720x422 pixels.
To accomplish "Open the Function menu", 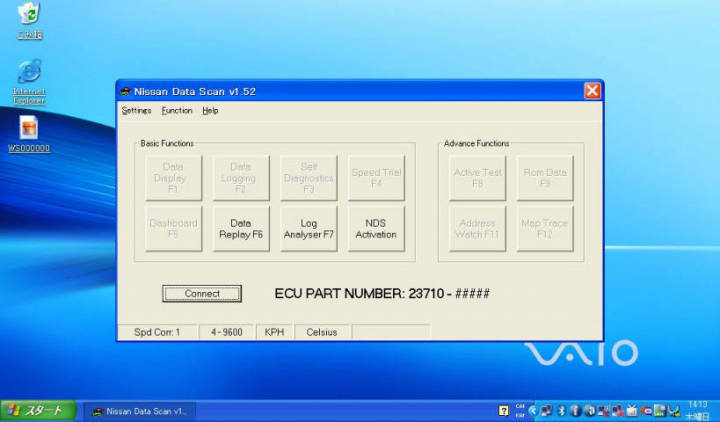I will [177, 111].
